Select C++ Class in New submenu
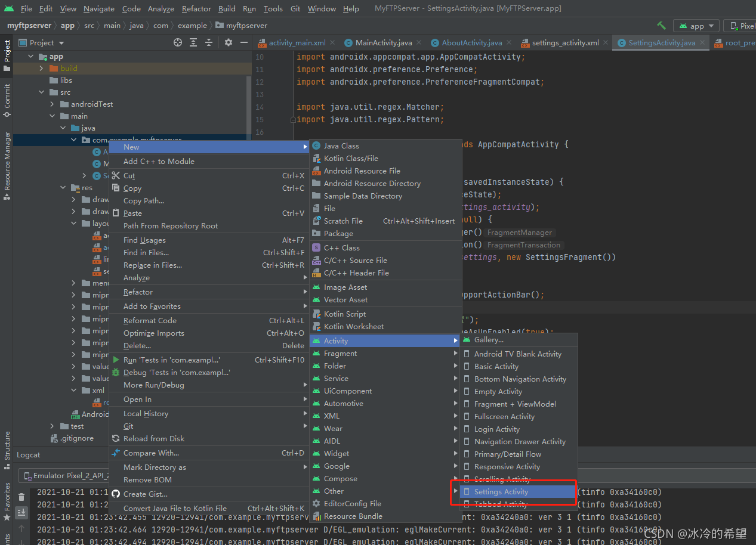Viewport: 756px width, 545px height. click(x=385, y=247)
